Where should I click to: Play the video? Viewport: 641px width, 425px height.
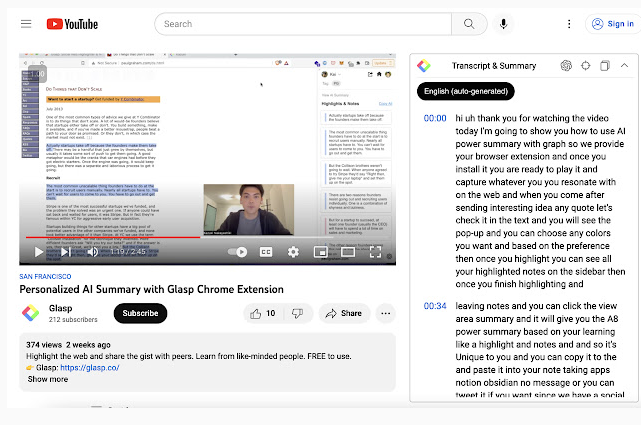(39, 252)
